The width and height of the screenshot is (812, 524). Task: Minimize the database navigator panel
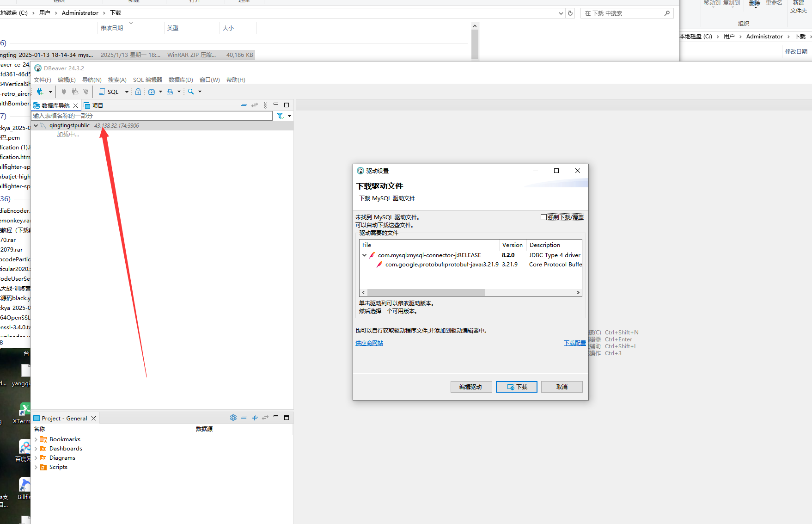pyautogui.click(x=276, y=104)
